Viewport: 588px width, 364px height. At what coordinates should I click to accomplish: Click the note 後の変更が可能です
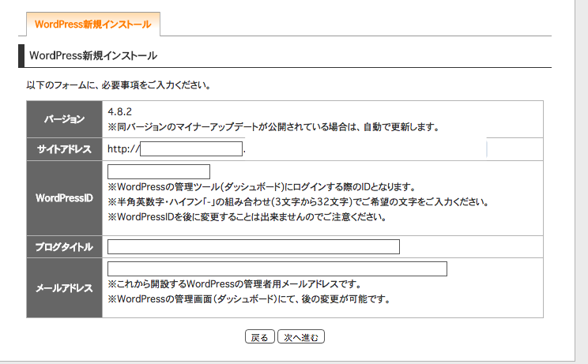point(250,299)
